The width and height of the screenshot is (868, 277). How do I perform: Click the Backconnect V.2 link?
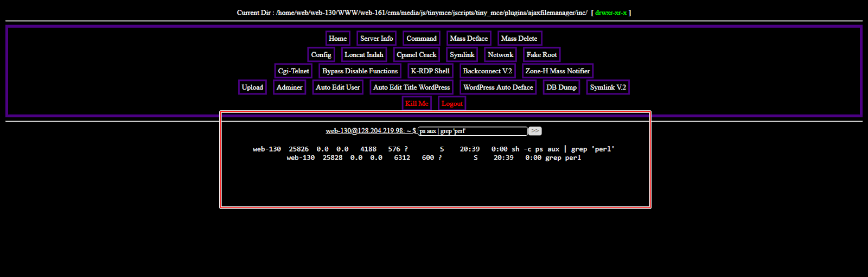[487, 71]
